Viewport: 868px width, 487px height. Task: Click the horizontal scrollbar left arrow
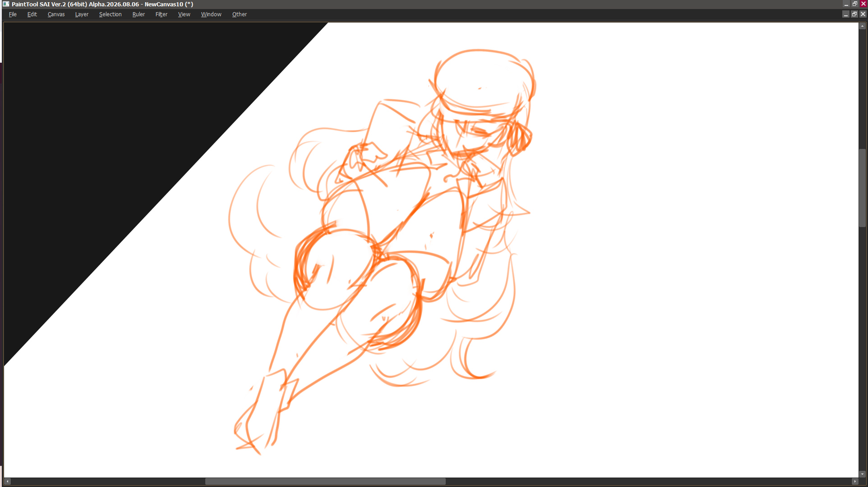(7, 482)
